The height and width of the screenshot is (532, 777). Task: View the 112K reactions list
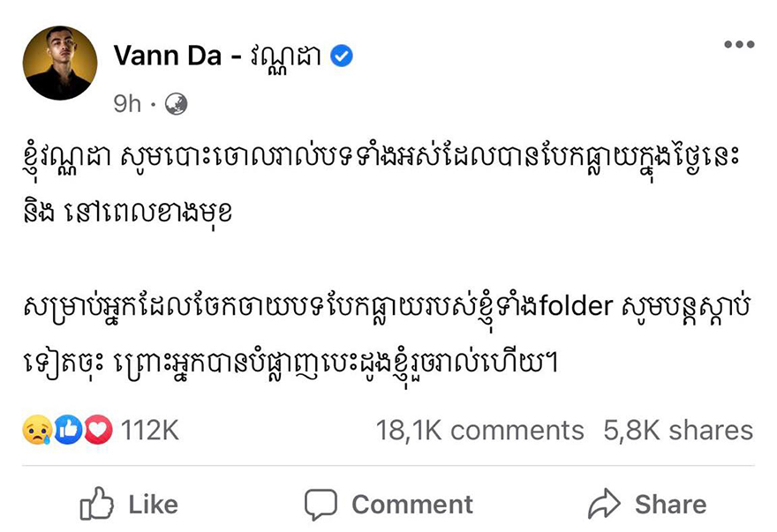pyautogui.click(x=150, y=431)
